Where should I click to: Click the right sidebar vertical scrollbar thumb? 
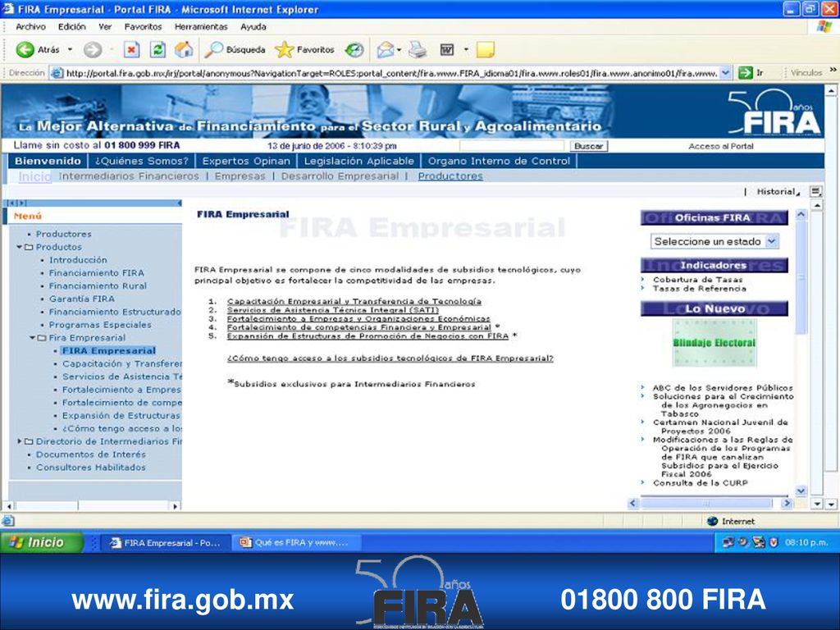coord(801,277)
